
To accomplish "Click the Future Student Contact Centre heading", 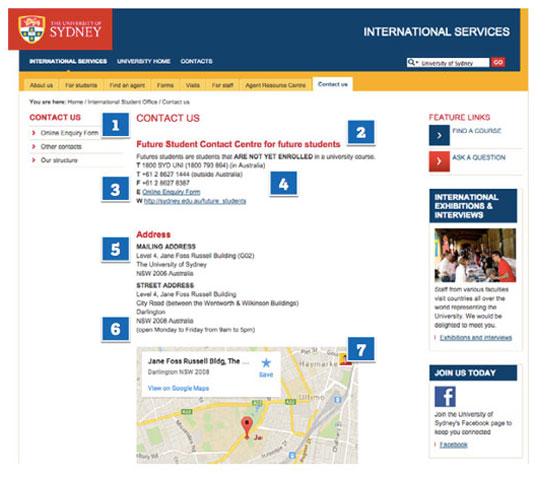I will [238, 144].
